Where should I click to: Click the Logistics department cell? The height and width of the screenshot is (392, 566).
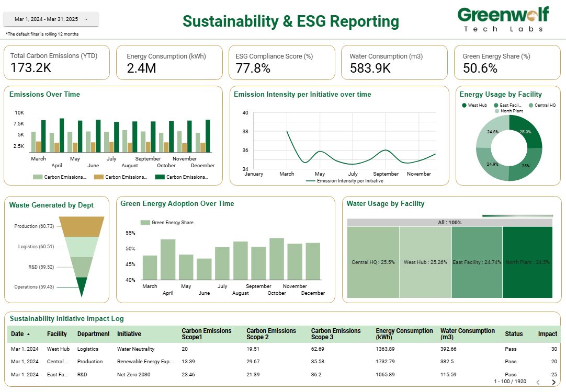[x=88, y=349]
